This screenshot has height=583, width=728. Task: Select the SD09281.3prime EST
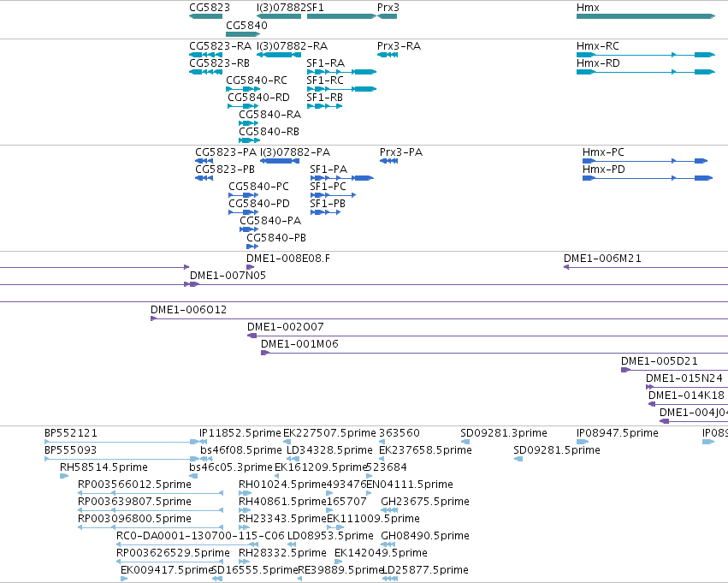click(465, 442)
